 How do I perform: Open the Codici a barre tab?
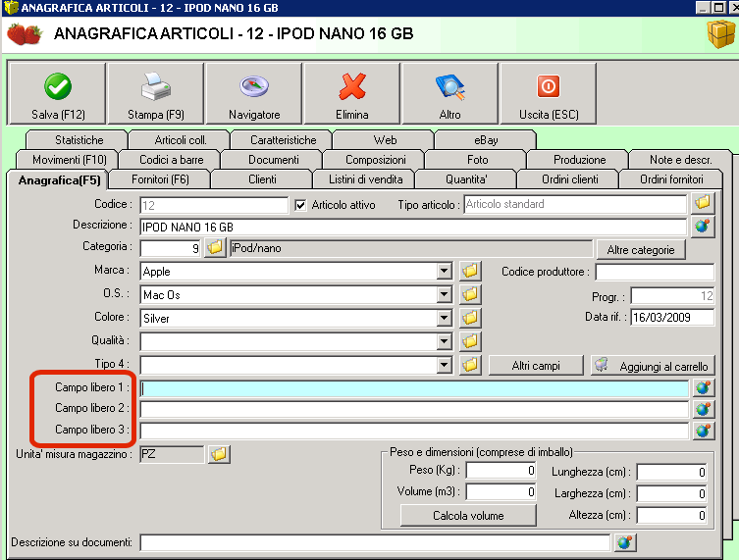point(171,160)
